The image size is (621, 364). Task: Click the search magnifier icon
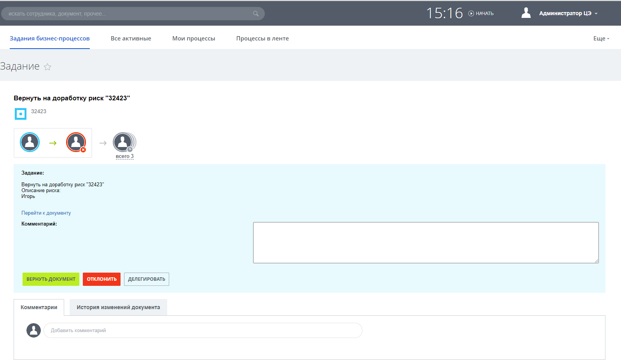click(255, 14)
